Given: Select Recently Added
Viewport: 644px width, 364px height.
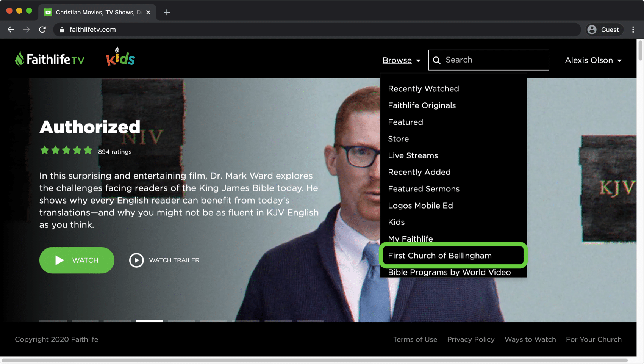Looking at the screenshot, I should coord(419,172).
